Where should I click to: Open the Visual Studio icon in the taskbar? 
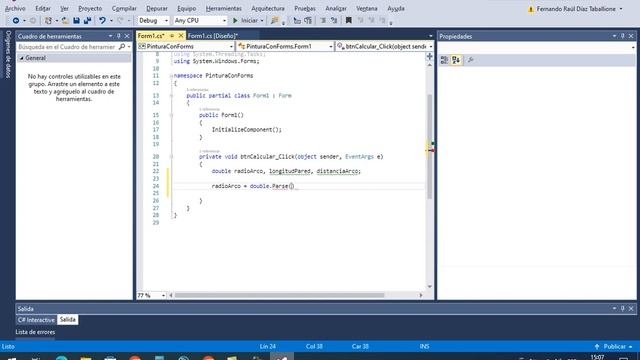pos(282,357)
